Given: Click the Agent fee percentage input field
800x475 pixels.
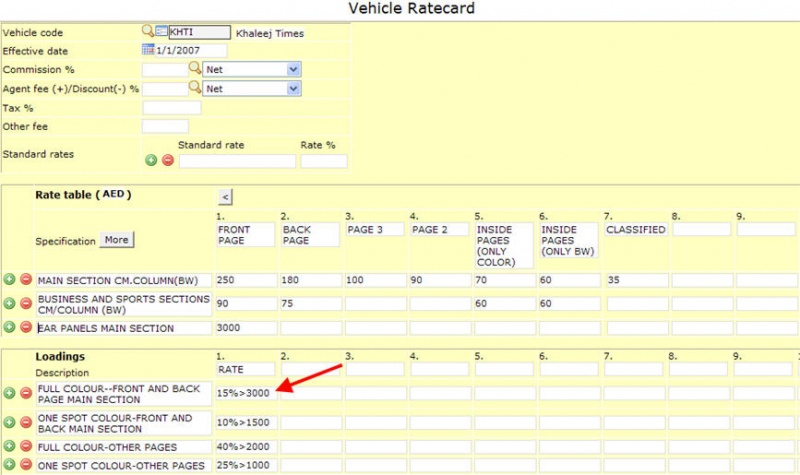Looking at the screenshot, I should pos(165,89).
